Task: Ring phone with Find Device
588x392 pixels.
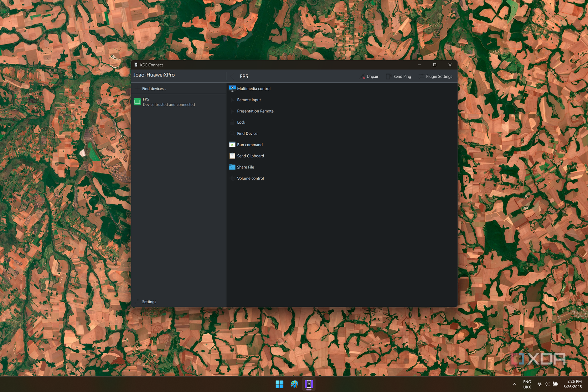Action: coord(341,133)
